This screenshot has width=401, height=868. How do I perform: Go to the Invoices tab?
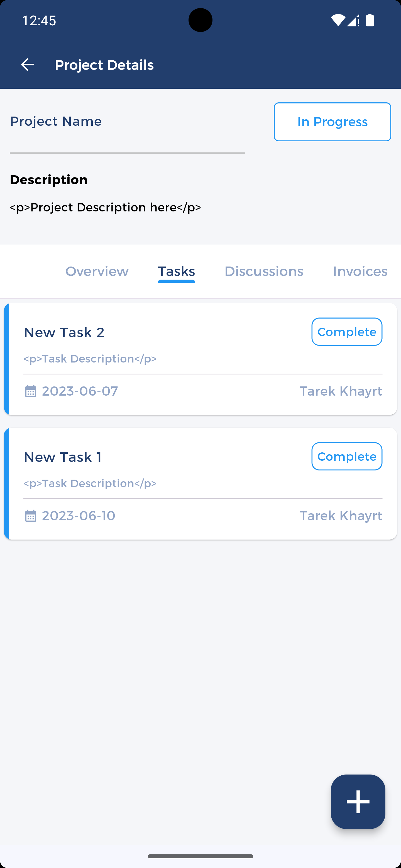(x=360, y=271)
